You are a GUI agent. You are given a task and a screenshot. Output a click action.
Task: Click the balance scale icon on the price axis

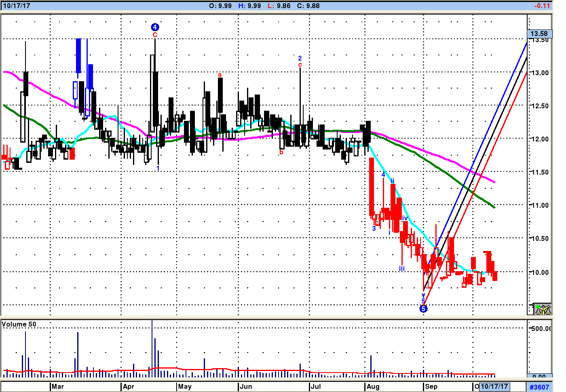pos(543,309)
